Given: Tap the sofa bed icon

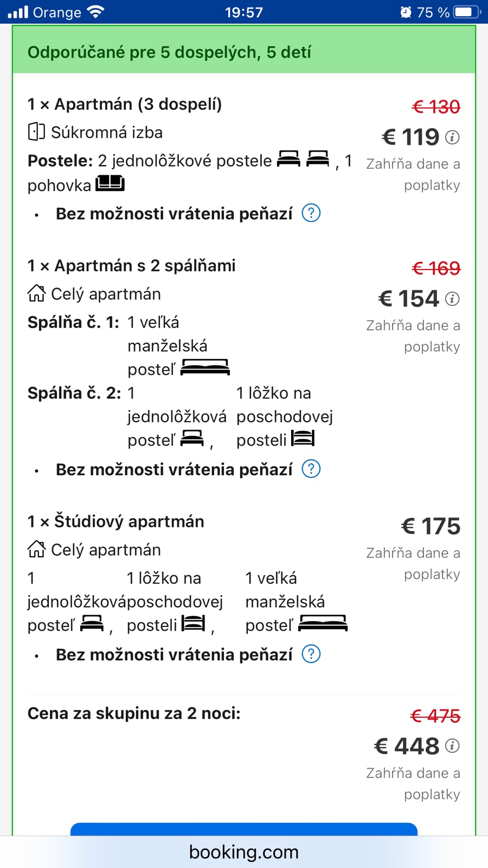Looking at the screenshot, I should point(110,183).
